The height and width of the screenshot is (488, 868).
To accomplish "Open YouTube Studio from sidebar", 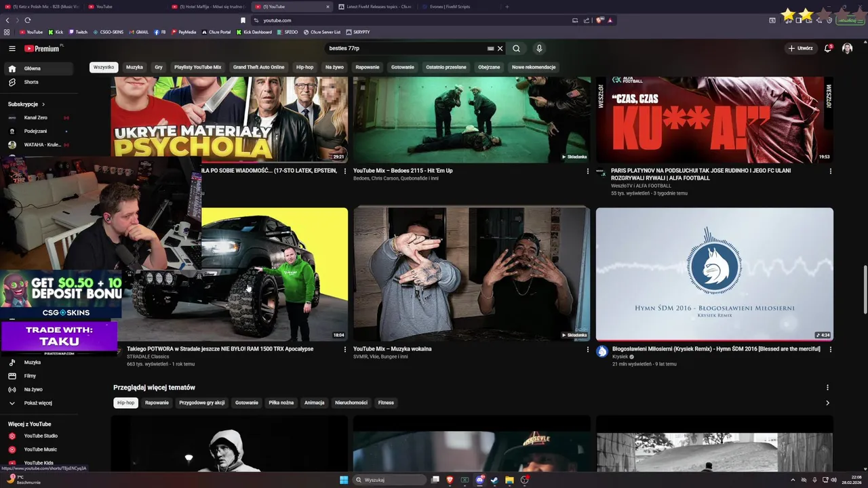I will 39,436.
